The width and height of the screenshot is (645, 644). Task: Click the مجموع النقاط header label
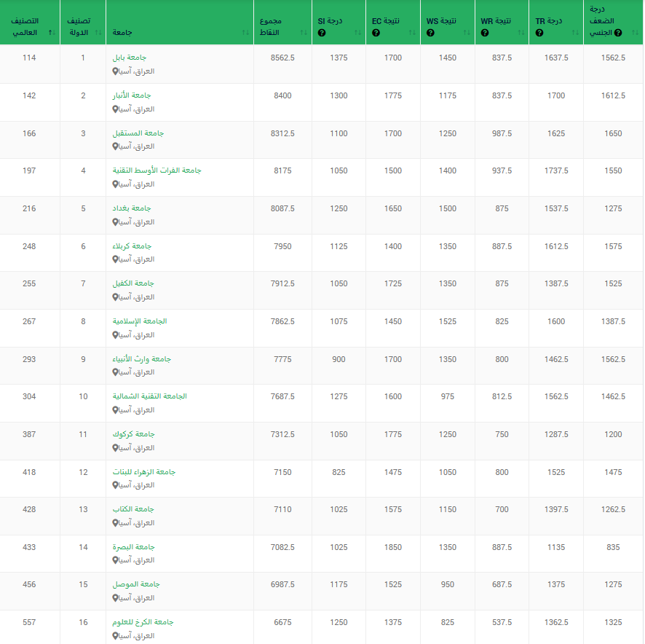[269, 27]
